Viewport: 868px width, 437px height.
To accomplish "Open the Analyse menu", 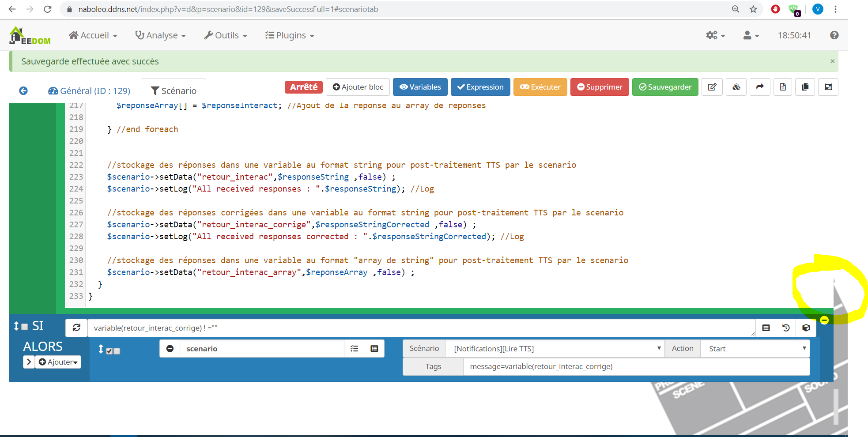I will [160, 35].
